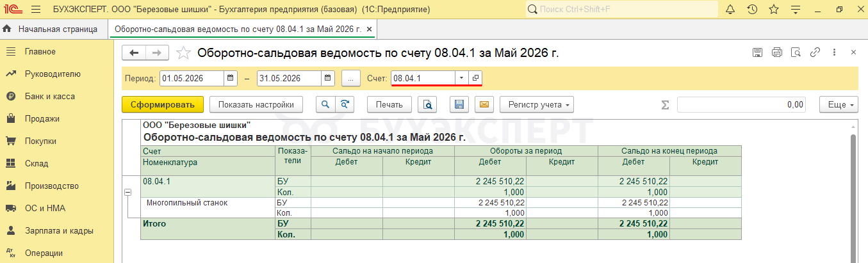Screen dimensions: 868x263
Task: Close the Оборотно-сальдовая ведомость tab
Action: (369, 29)
